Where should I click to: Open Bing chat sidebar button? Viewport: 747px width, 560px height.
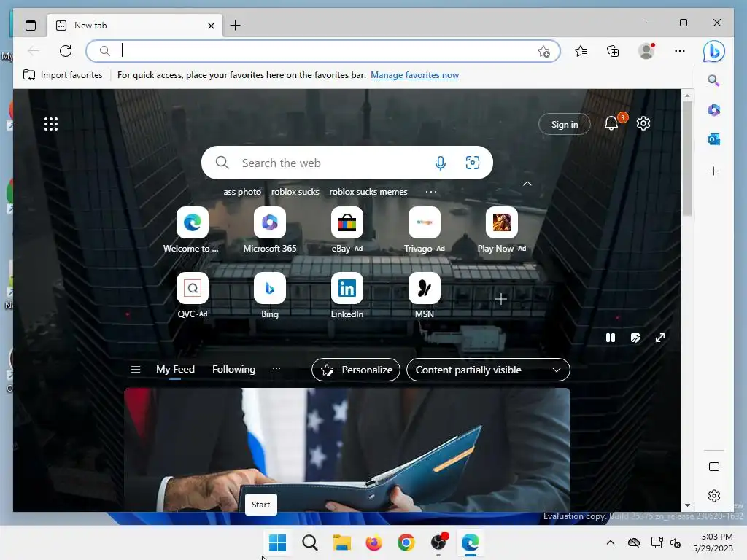coord(714,51)
